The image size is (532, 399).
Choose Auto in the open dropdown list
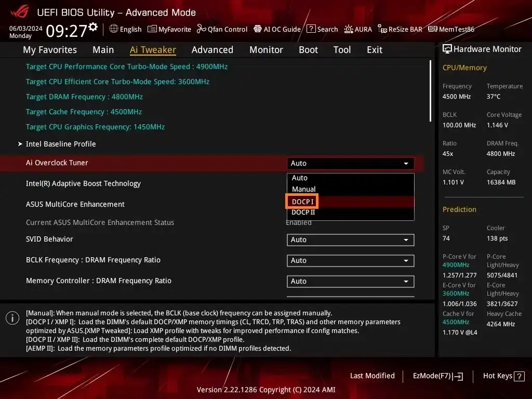click(x=350, y=178)
